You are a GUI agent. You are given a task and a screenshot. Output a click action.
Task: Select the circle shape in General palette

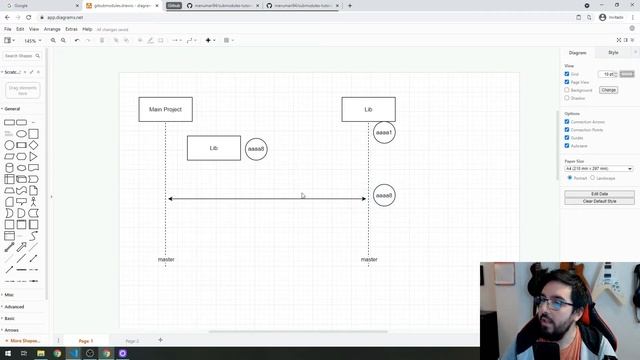(9, 145)
